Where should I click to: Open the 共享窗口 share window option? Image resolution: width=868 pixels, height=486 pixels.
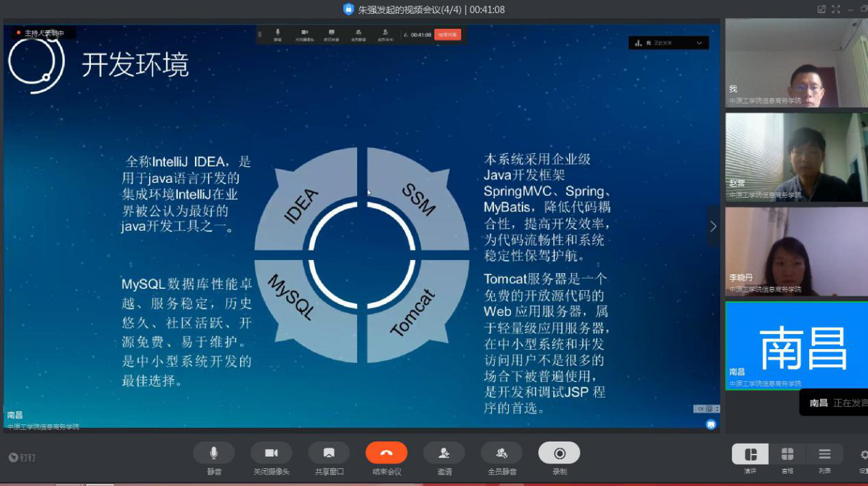(328, 453)
